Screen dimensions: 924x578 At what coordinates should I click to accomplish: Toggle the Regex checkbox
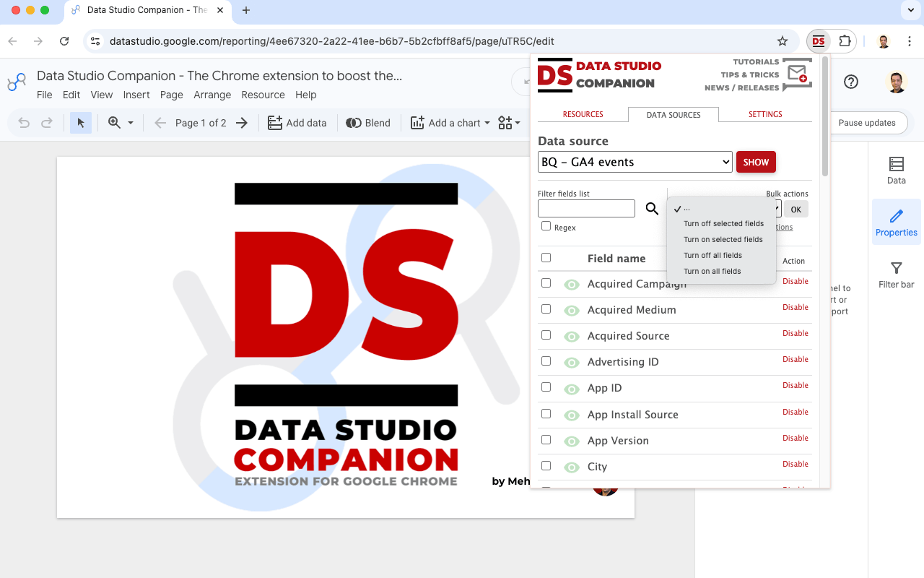[x=546, y=226]
